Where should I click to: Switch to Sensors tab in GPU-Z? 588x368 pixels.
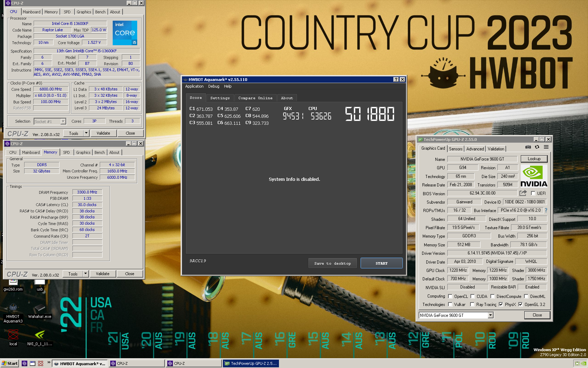pyautogui.click(x=456, y=149)
